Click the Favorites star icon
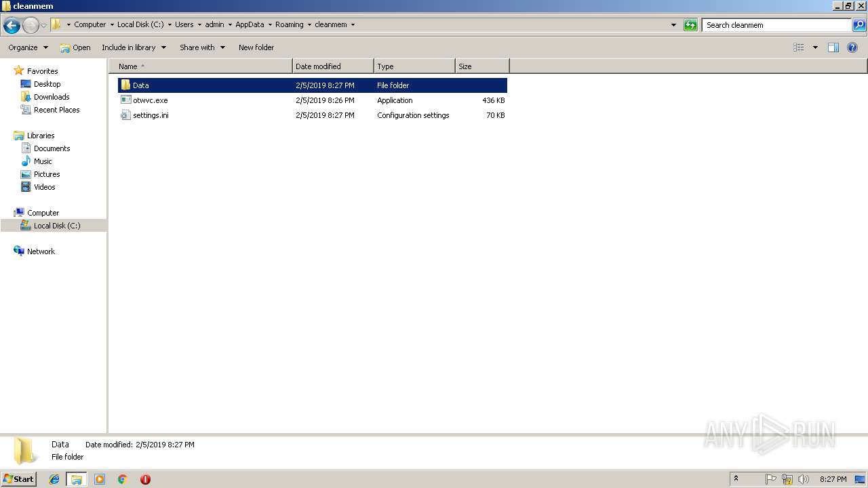 pyautogui.click(x=19, y=71)
